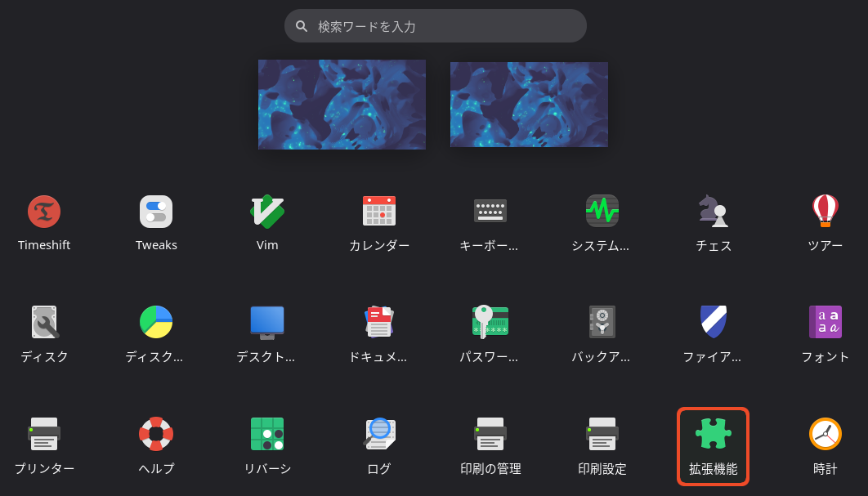Launch GNOME Tweaks
This screenshot has width=868, height=496.
pyautogui.click(x=156, y=212)
